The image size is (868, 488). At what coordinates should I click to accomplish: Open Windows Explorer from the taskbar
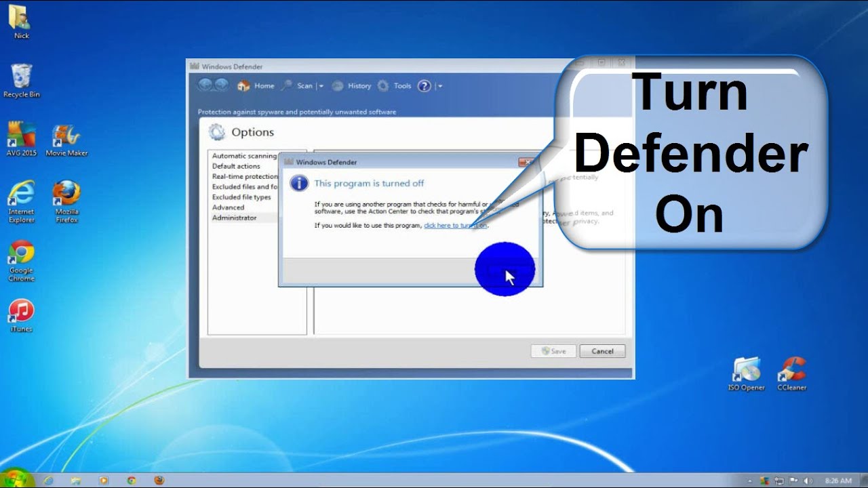pyautogui.click(x=76, y=481)
